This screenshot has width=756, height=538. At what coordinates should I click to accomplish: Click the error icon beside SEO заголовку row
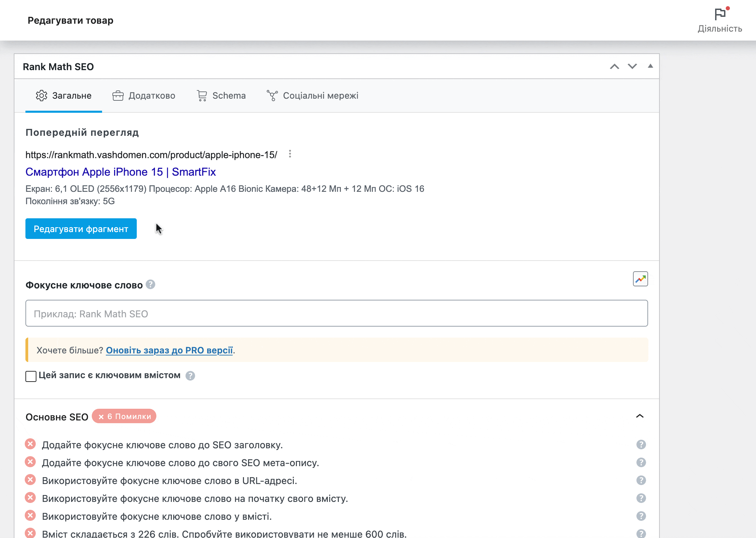30,444
